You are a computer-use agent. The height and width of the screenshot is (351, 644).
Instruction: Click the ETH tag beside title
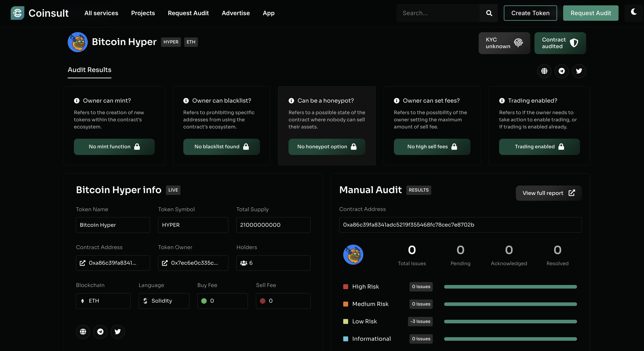pos(191,42)
